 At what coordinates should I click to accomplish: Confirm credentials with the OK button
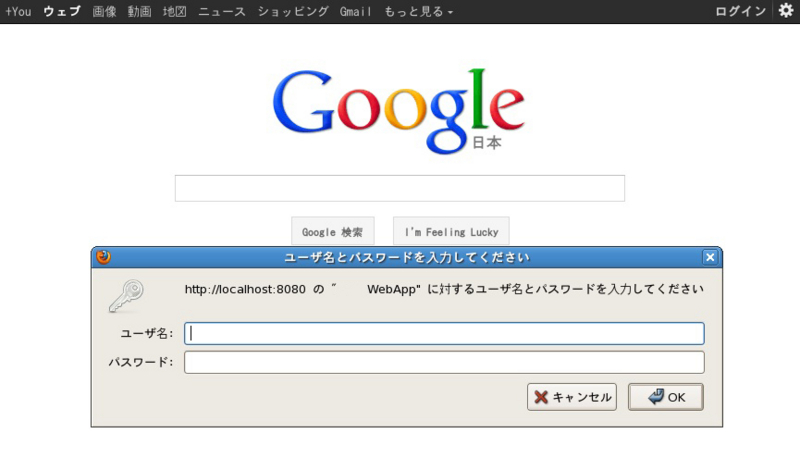click(666, 397)
